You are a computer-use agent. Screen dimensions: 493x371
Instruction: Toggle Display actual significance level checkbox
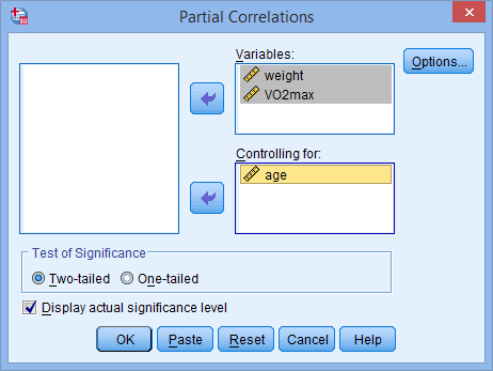point(29,307)
